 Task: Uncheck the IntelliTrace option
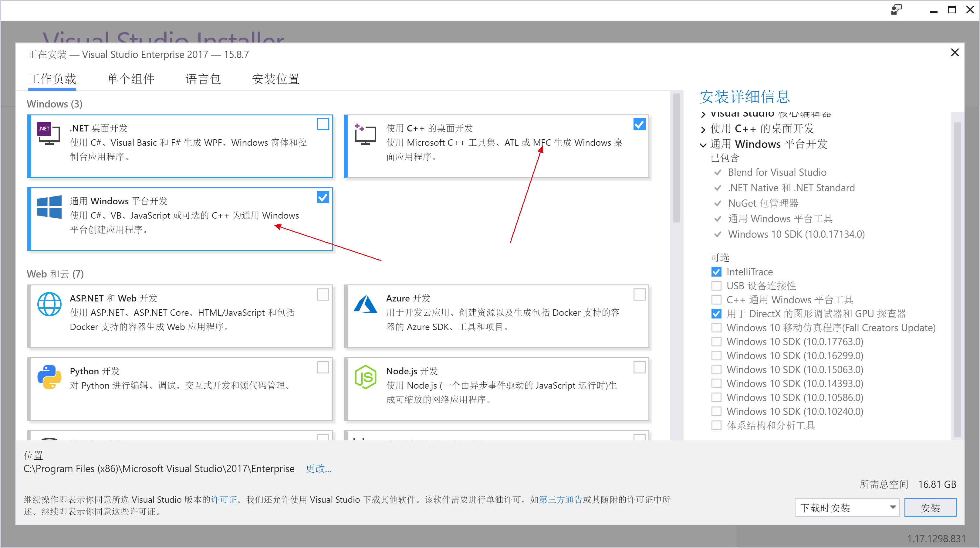[716, 272]
